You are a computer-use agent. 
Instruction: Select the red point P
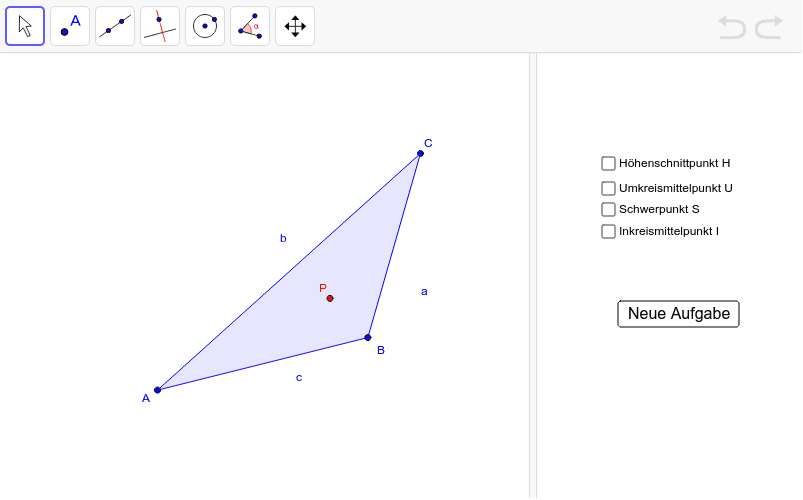330,298
